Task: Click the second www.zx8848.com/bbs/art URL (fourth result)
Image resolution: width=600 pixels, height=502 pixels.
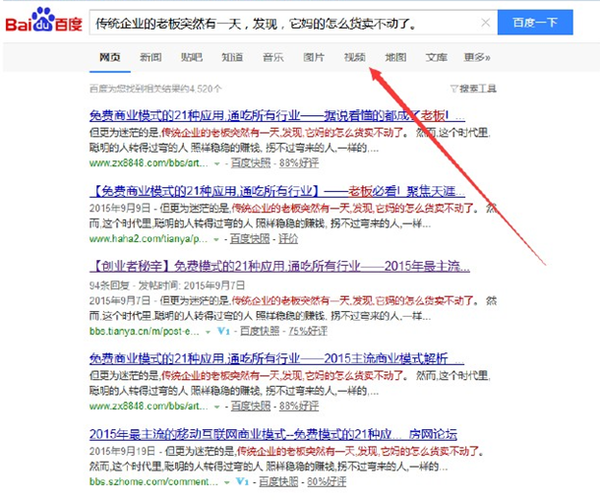Action: pyautogui.click(x=148, y=406)
